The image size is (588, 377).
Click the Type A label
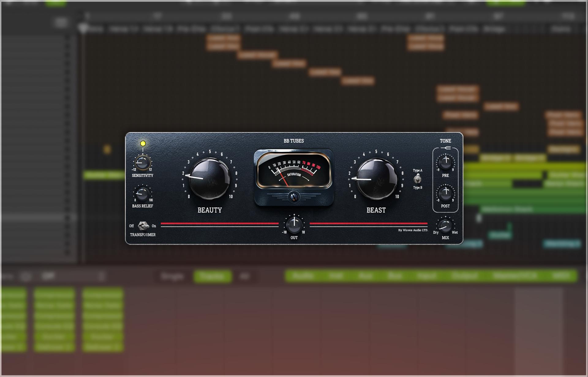click(x=417, y=170)
